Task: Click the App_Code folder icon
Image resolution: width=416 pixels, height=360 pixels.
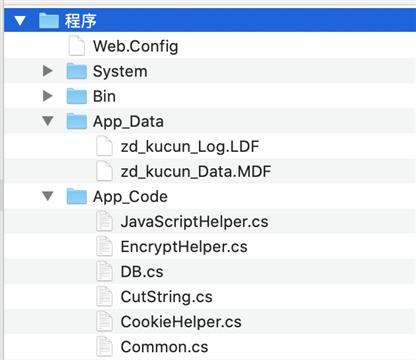Action: [77, 196]
